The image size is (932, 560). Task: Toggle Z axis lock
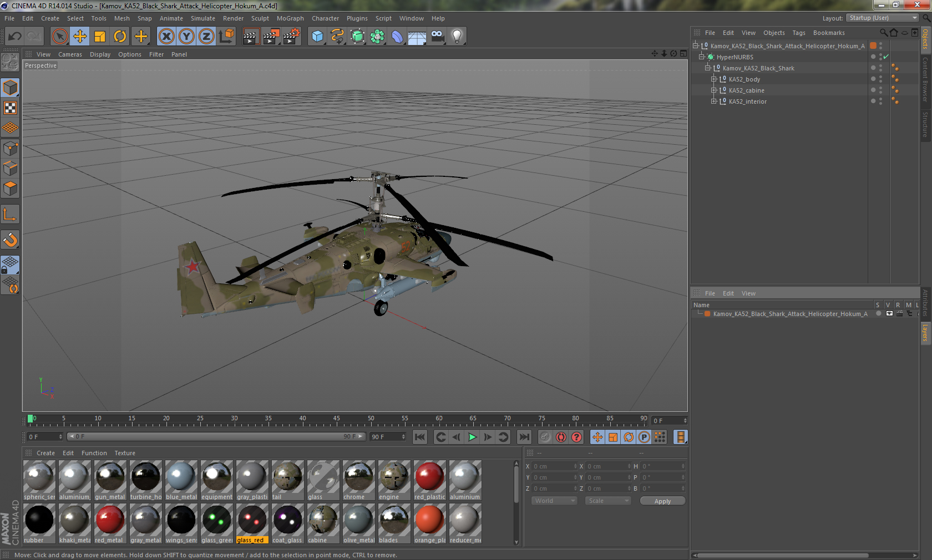pos(206,37)
